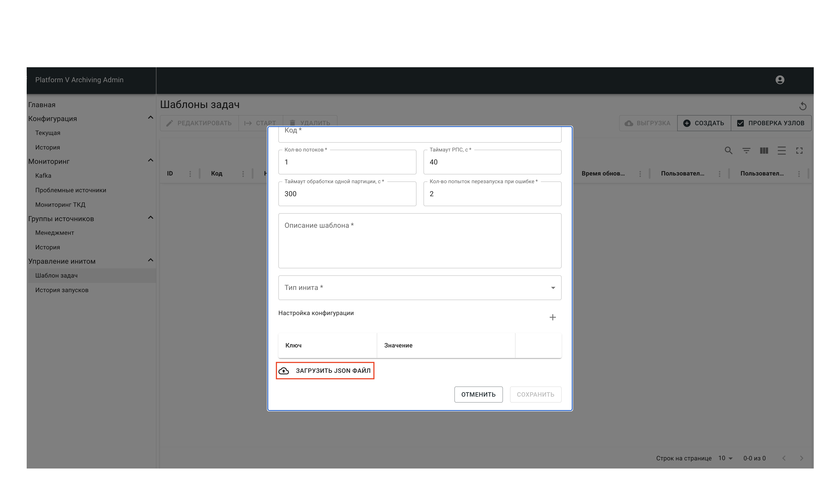Screen dimensions: 840x504
Task: Click the Описание шаблона text area
Action: click(420, 241)
